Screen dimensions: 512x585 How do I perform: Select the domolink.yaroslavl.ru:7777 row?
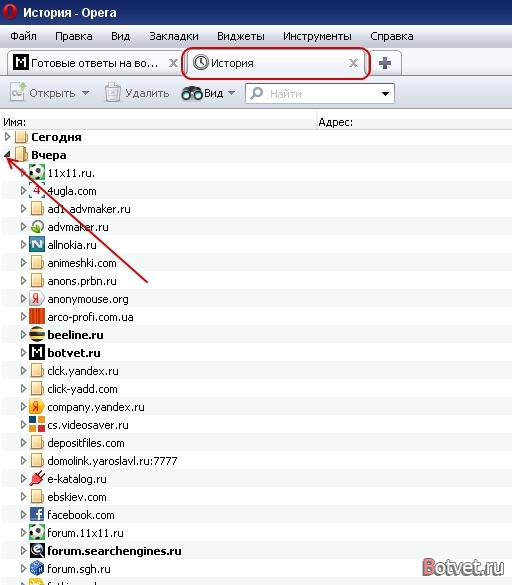[257, 461]
